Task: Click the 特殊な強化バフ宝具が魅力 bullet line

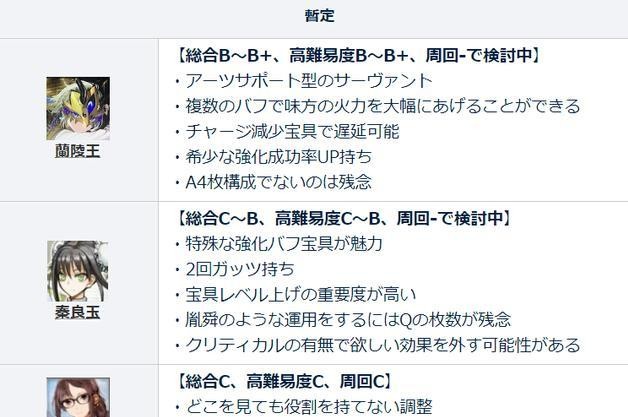Action: [x=279, y=244]
